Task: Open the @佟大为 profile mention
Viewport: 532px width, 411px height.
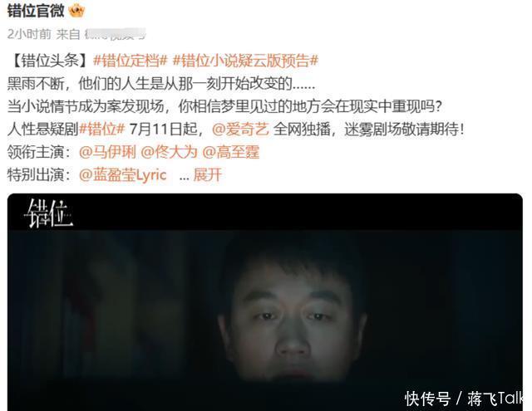Action: tap(169, 152)
